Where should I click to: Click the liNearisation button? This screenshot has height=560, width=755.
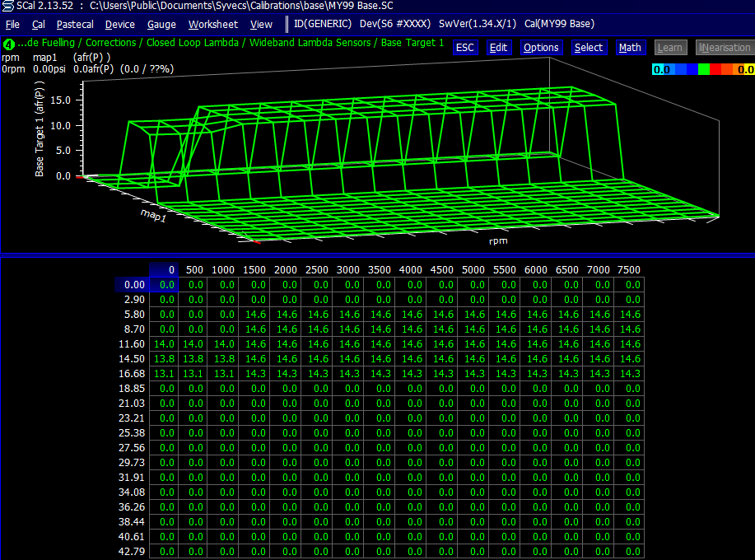725,48
